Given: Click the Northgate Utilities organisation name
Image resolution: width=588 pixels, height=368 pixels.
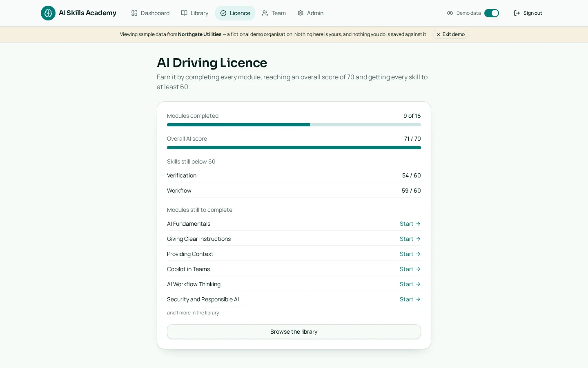Looking at the screenshot, I should [200, 34].
